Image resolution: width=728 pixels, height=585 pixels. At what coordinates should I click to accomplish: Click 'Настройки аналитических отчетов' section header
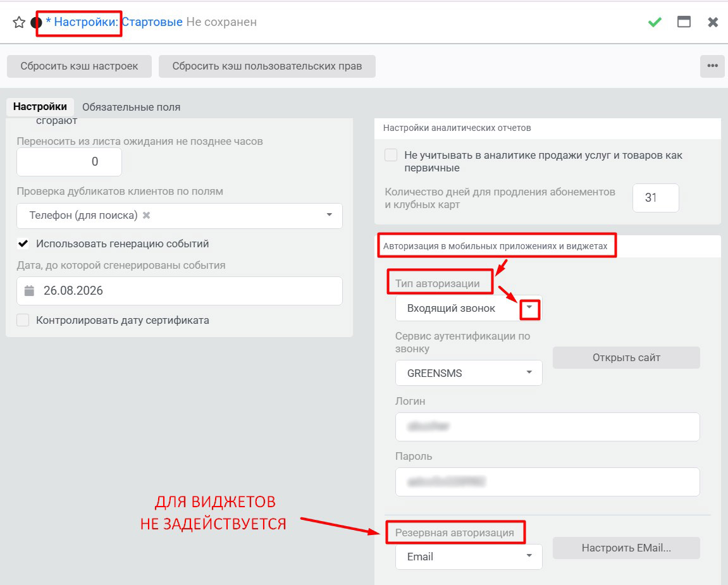(457, 128)
